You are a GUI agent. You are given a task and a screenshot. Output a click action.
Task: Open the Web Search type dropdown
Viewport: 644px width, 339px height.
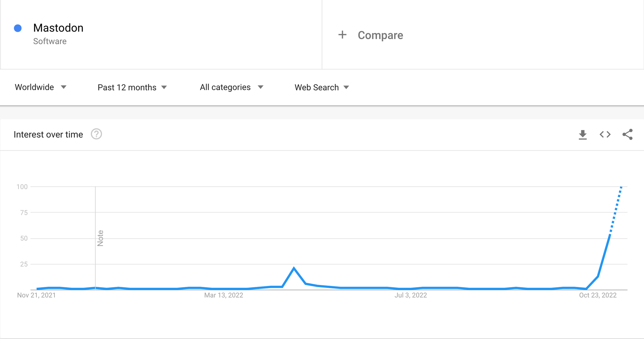click(x=321, y=87)
